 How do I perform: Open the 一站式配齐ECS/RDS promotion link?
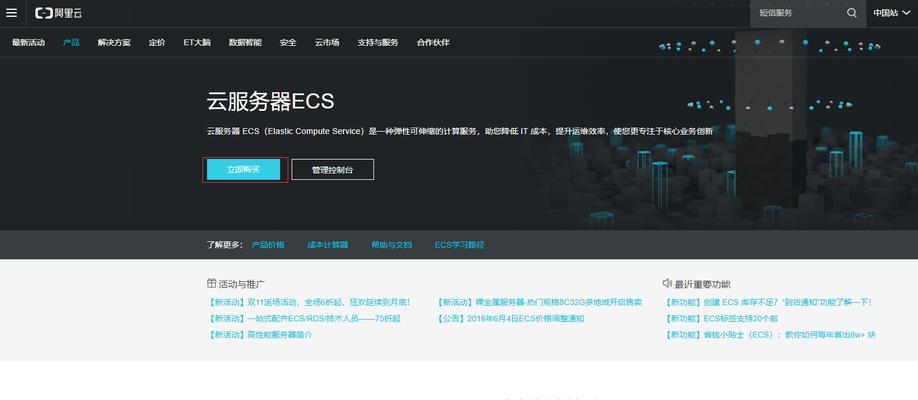pyautogui.click(x=304, y=319)
